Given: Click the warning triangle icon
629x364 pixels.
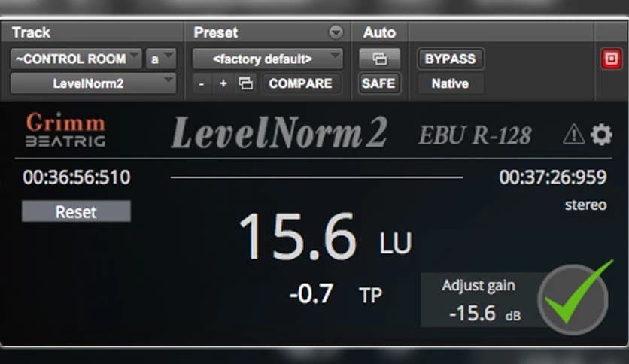Looking at the screenshot, I should click(x=573, y=134).
